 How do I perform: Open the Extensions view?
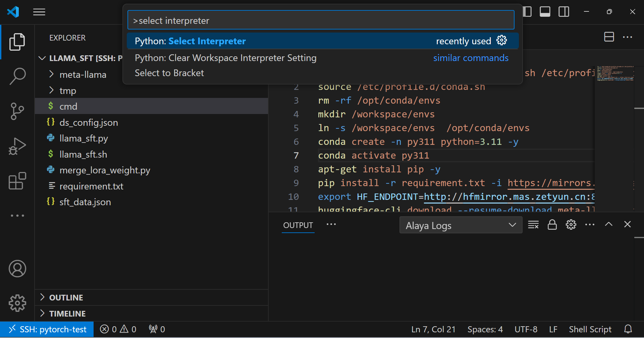click(17, 181)
